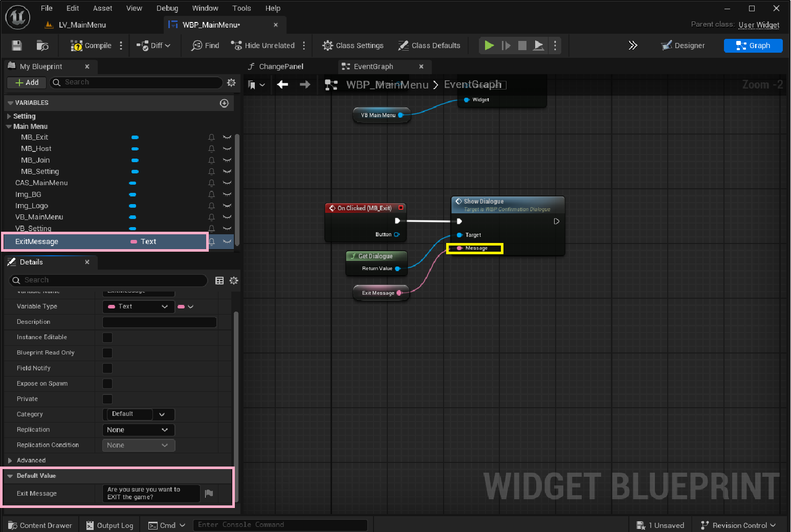This screenshot has height=532, width=791.
Task: Select the MB_Exit variable
Action: [x=34, y=137]
